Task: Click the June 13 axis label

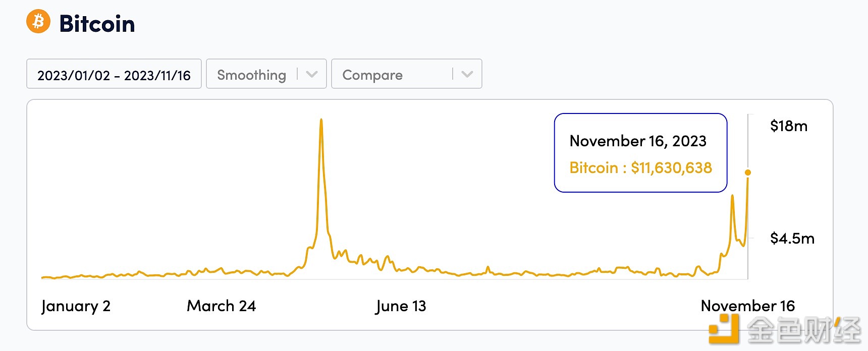Action: click(401, 306)
